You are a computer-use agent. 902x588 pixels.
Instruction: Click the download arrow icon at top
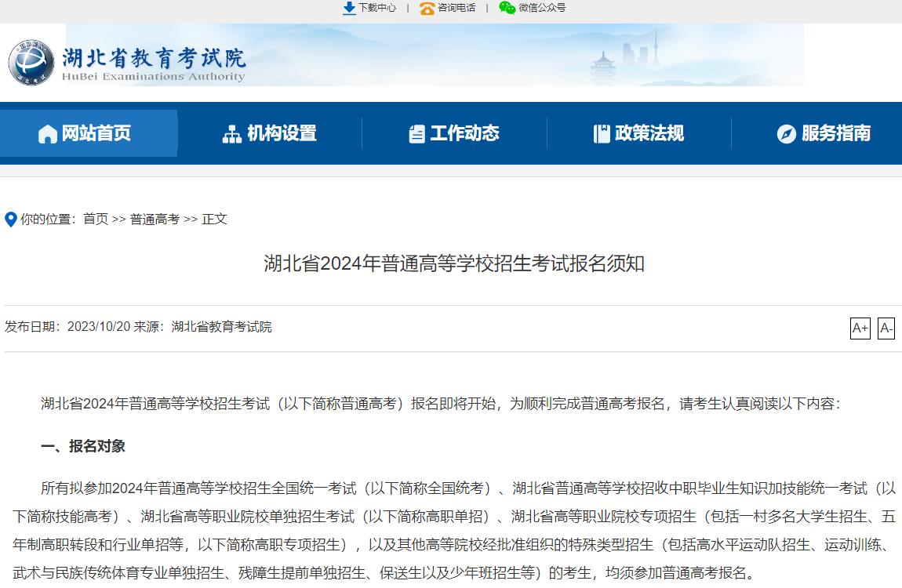(x=348, y=8)
